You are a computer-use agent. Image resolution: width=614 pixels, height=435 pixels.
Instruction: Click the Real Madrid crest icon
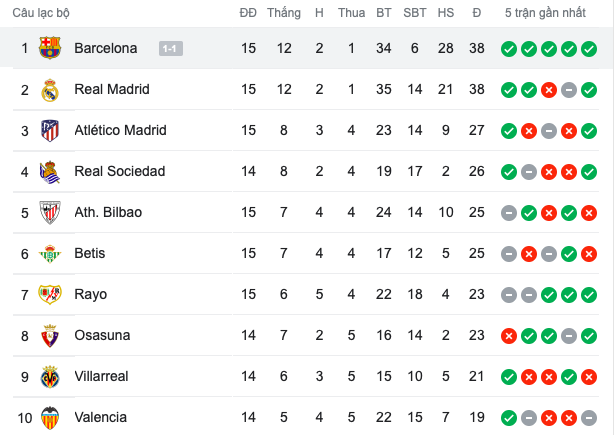[x=50, y=90]
